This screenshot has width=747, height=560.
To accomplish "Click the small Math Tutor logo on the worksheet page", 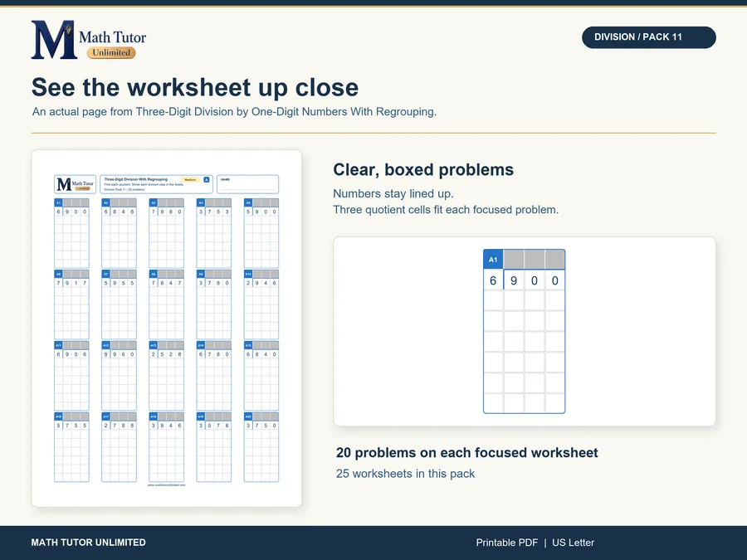I will tap(75, 184).
